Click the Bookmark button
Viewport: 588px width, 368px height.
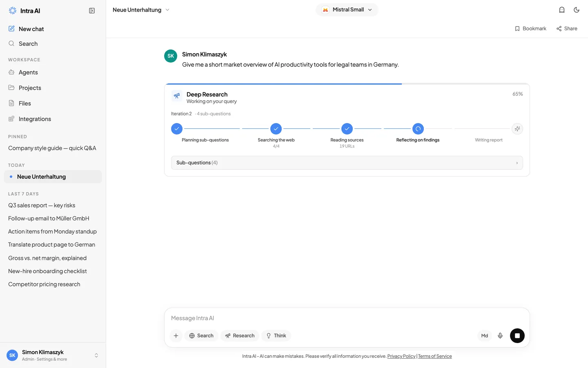pyautogui.click(x=530, y=29)
